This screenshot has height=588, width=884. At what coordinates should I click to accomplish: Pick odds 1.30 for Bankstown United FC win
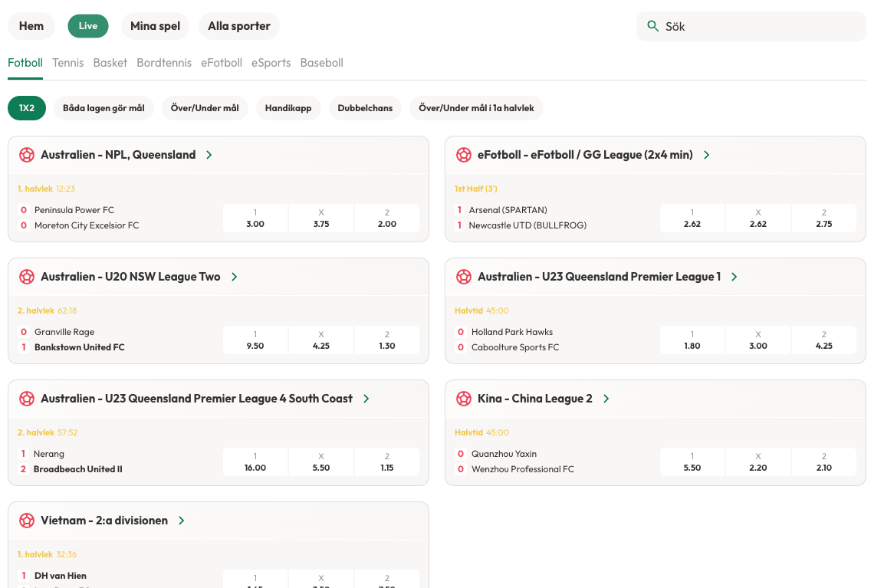click(387, 340)
